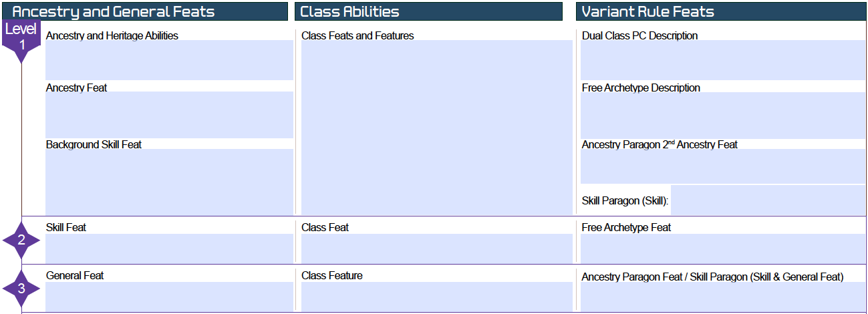Click the Level 1 purple marker
868x314 pixels.
(x=21, y=41)
